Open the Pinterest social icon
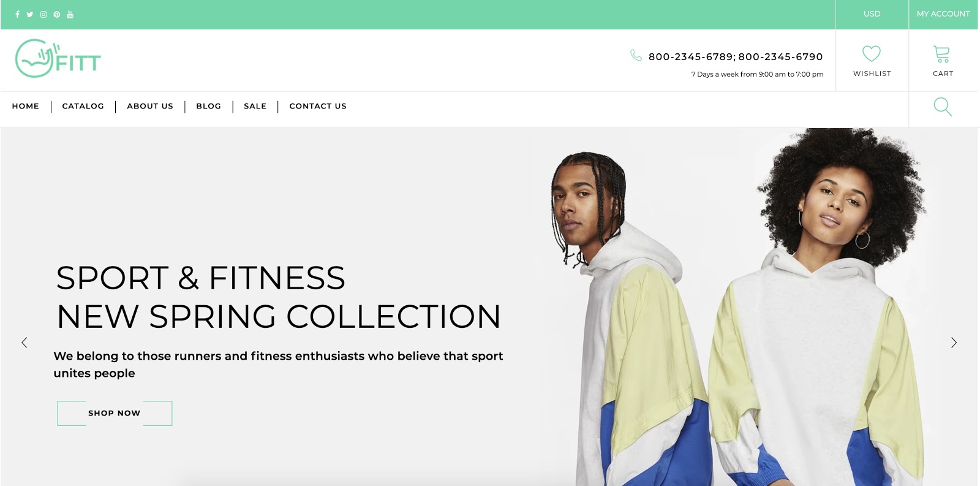 [57, 14]
